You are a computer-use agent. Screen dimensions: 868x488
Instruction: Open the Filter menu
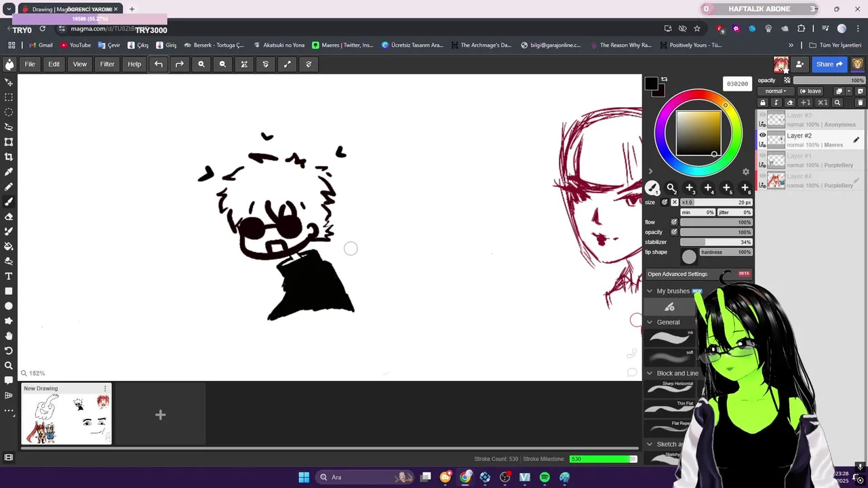[x=107, y=64]
